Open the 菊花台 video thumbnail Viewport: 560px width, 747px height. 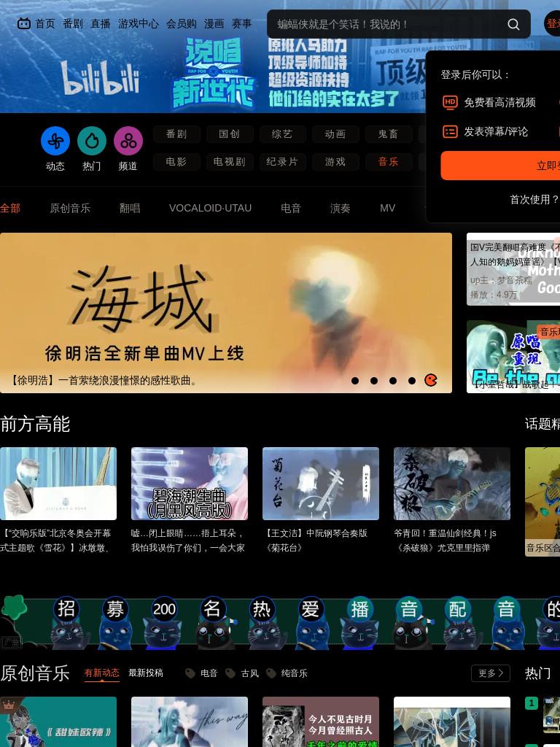[x=321, y=484]
